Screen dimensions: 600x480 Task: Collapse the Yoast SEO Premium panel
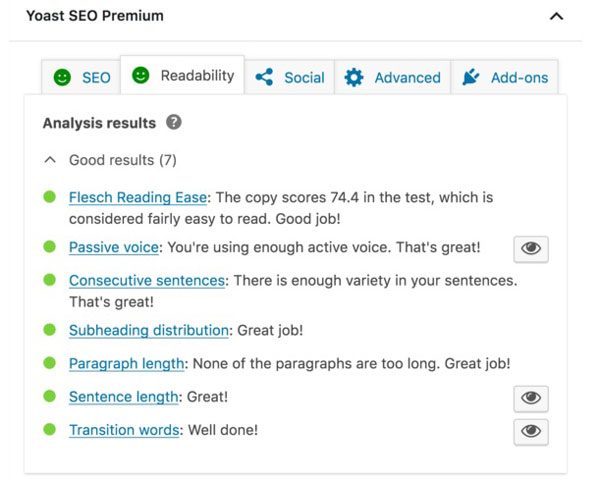point(557,16)
